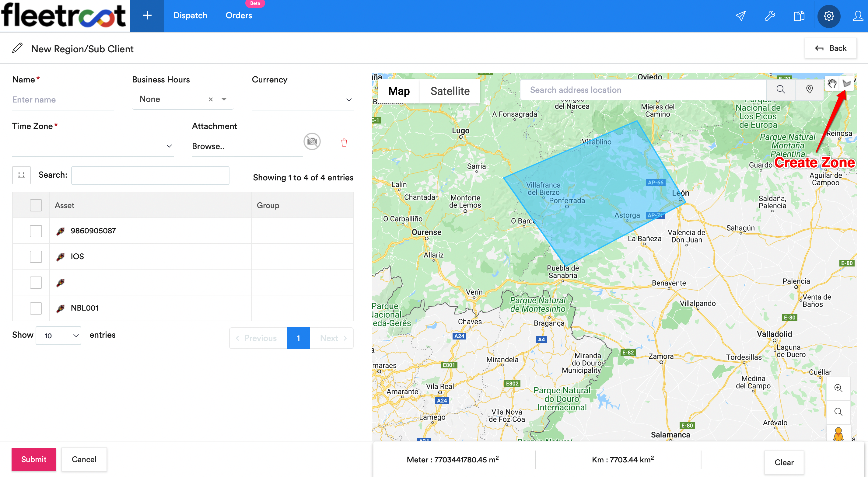Open the Dispatch menu
The image size is (868, 477).
pyautogui.click(x=190, y=16)
